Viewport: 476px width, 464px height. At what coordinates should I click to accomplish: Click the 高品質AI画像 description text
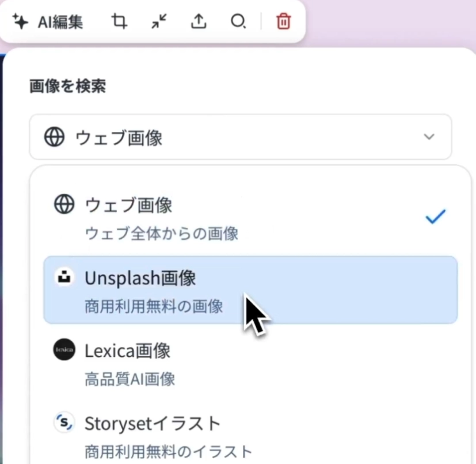coord(130,379)
